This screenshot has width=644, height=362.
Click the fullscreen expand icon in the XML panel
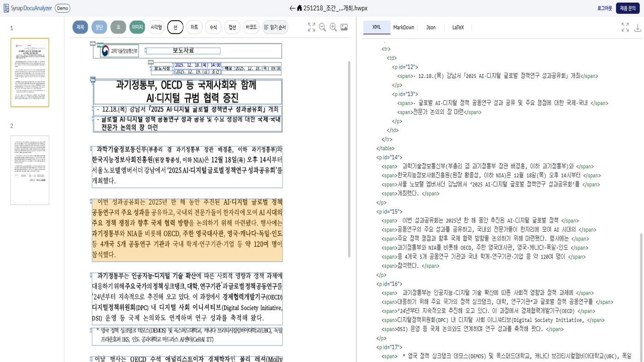tap(625, 27)
